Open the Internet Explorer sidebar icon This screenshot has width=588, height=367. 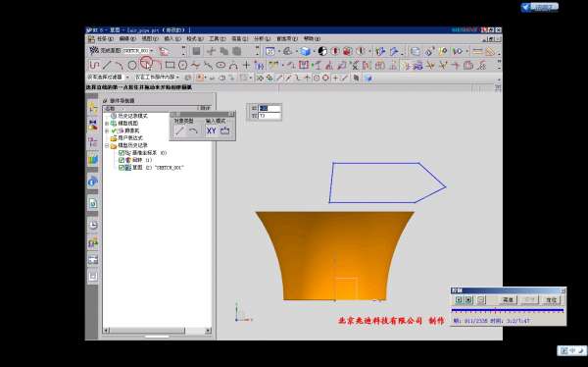tap(93, 182)
